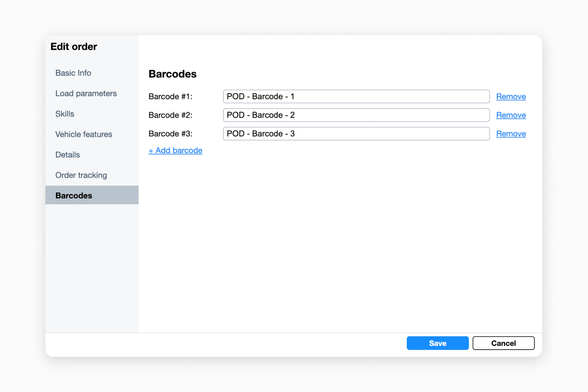This screenshot has width=588, height=392.
Task: Switch to Order tracking section
Action: click(81, 175)
